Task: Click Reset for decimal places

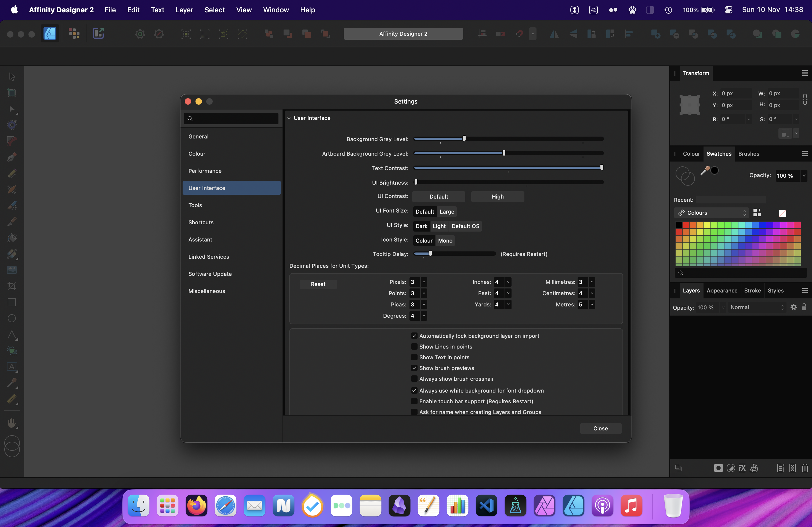Action: pos(318,284)
